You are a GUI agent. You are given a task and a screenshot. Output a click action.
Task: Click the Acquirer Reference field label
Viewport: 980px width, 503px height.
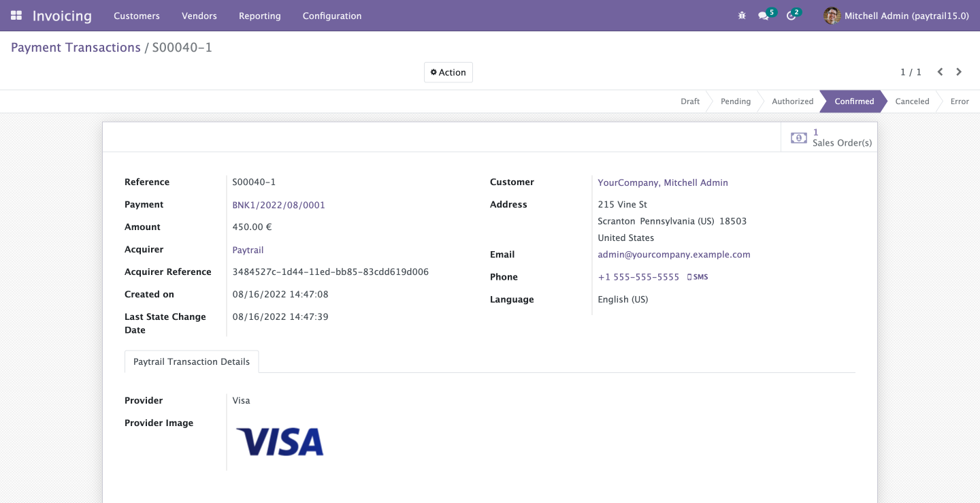[x=168, y=272]
